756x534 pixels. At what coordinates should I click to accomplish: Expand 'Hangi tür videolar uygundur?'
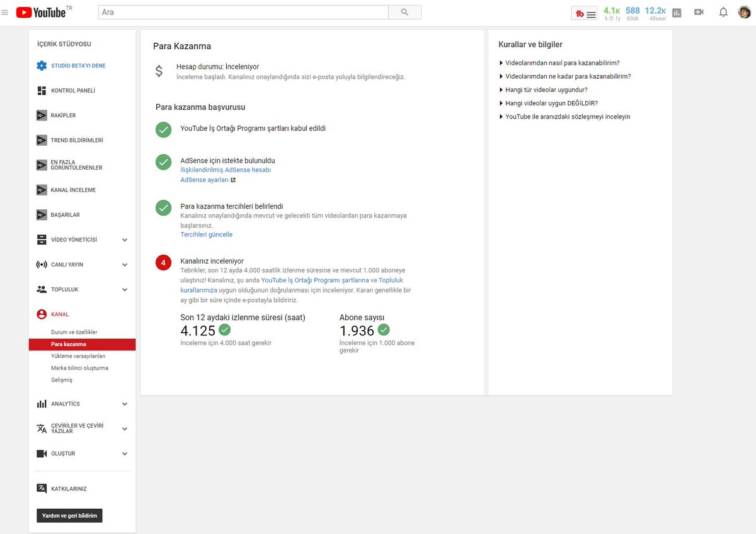click(543, 90)
